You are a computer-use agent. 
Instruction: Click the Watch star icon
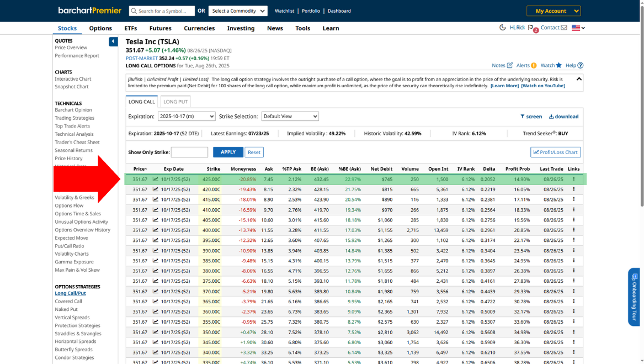558,65
